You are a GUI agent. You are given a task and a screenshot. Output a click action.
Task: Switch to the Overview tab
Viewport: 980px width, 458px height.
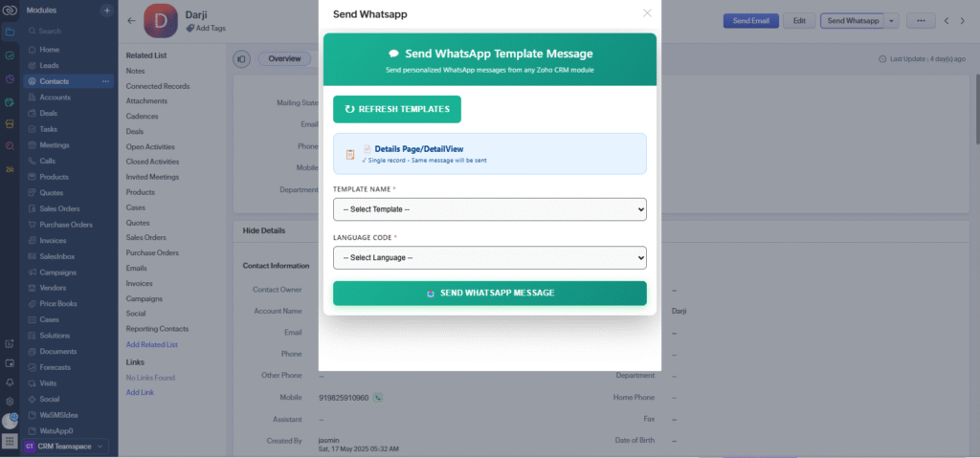click(x=284, y=59)
